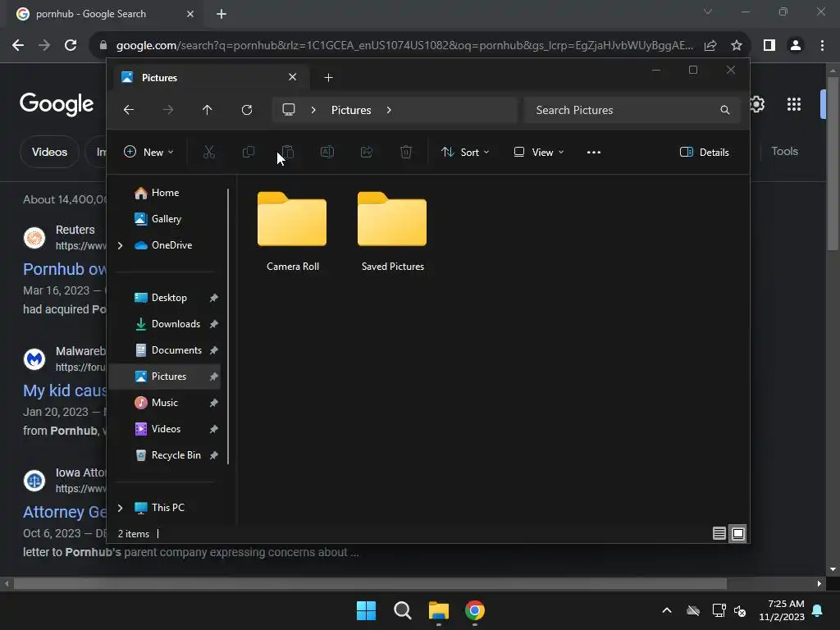840x630 pixels.
Task: Switch to details list view icon
Action: tap(719, 533)
